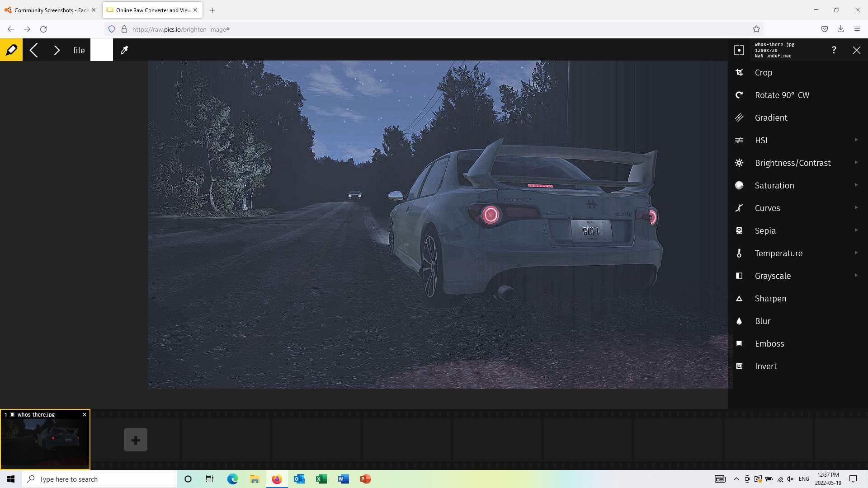Expand the HSL submenu arrow
Viewport: 868px width, 488px height.
(856, 140)
